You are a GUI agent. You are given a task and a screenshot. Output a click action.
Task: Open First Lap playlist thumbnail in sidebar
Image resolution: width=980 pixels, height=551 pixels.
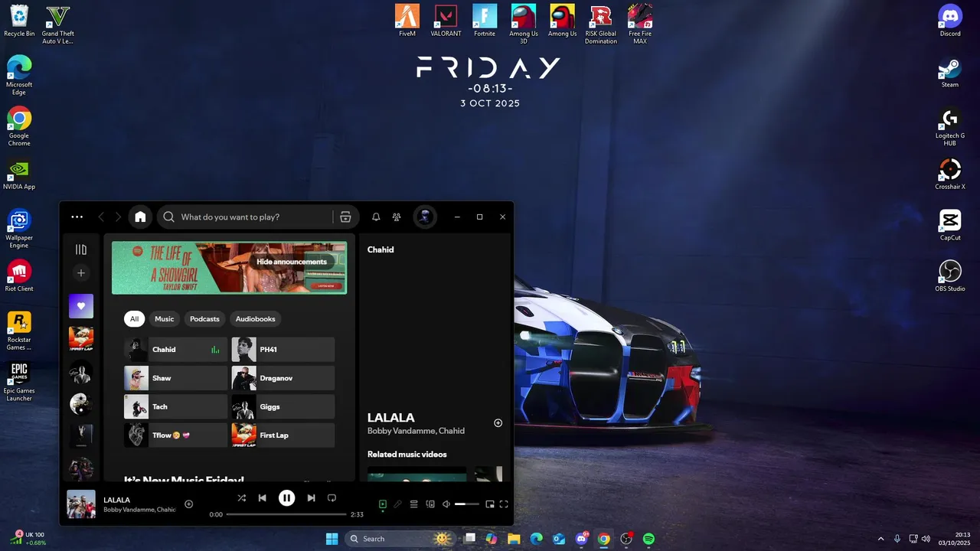[x=81, y=339]
